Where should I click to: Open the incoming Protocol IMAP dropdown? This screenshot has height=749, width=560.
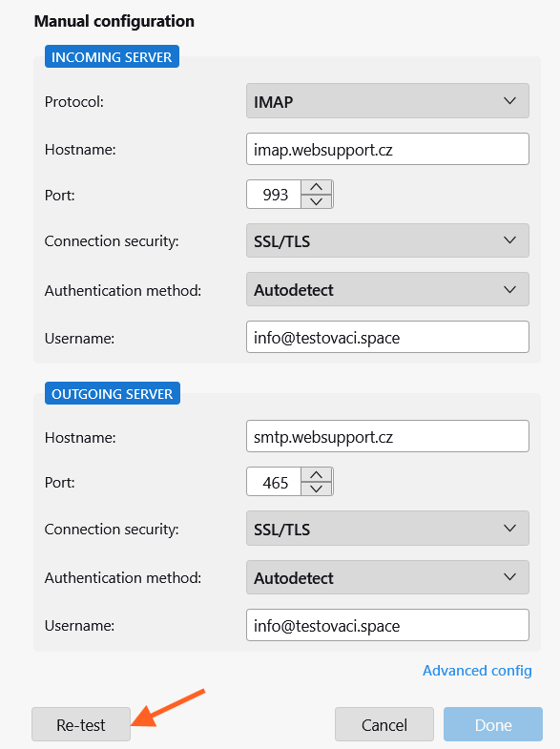(387, 101)
